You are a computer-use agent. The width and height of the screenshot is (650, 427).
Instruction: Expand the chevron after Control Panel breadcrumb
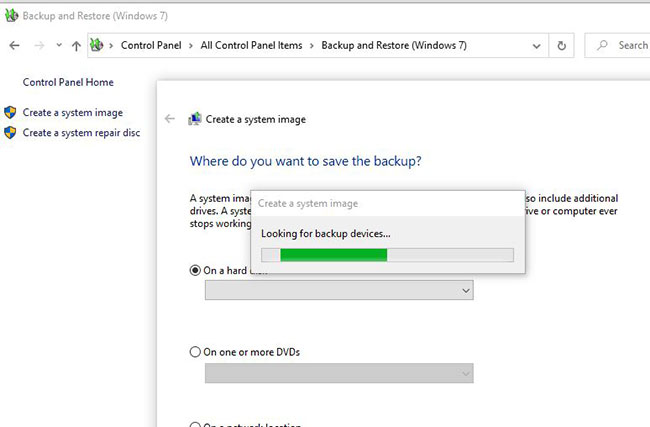pyautogui.click(x=191, y=46)
